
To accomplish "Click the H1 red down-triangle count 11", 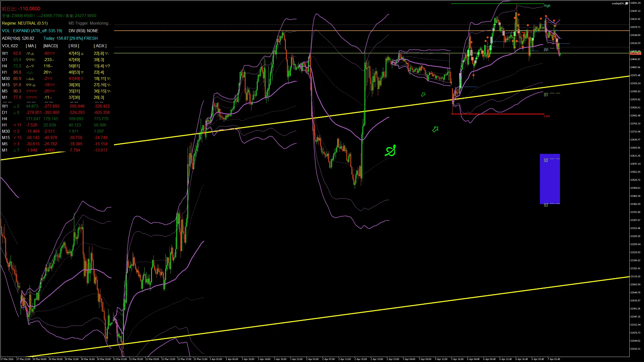I will (x=17, y=125).
